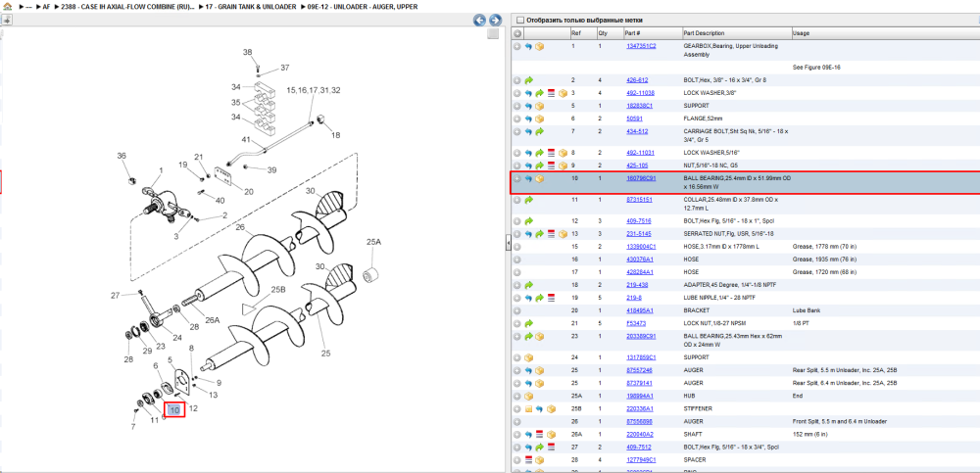Open part number link 160798C91
This screenshot has width=980, height=473.
pos(641,178)
